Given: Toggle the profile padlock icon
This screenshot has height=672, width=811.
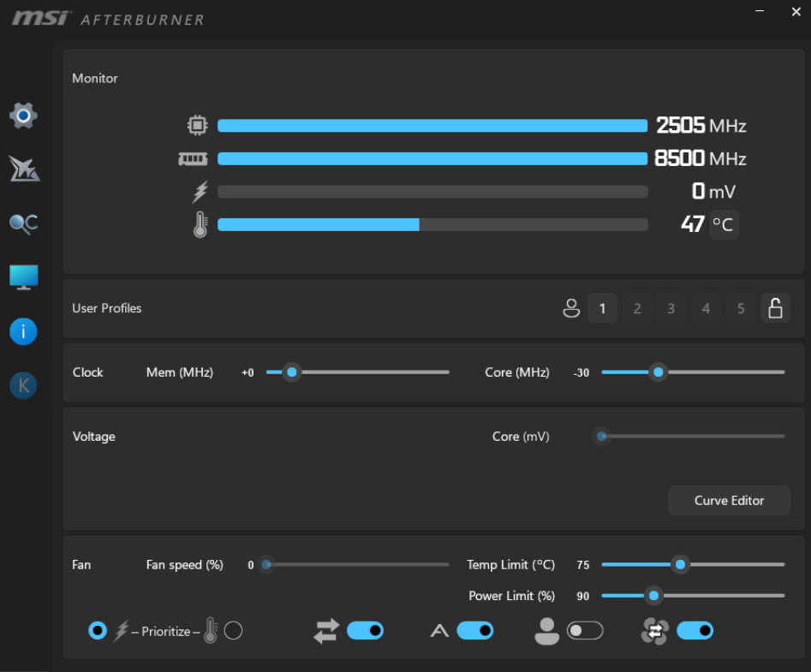Looking at the screenshot, I should [x=775, y=308].
